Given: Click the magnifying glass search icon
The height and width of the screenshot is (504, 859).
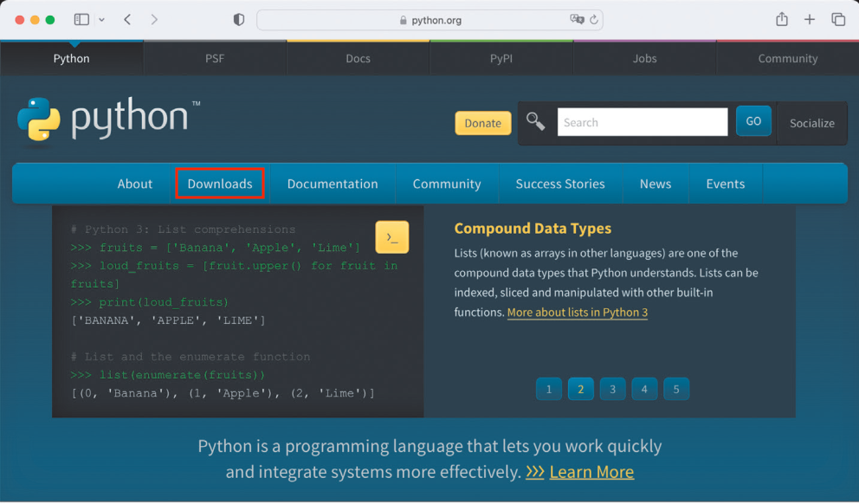Looking at the screenshot, I should (x=535, y=121).
